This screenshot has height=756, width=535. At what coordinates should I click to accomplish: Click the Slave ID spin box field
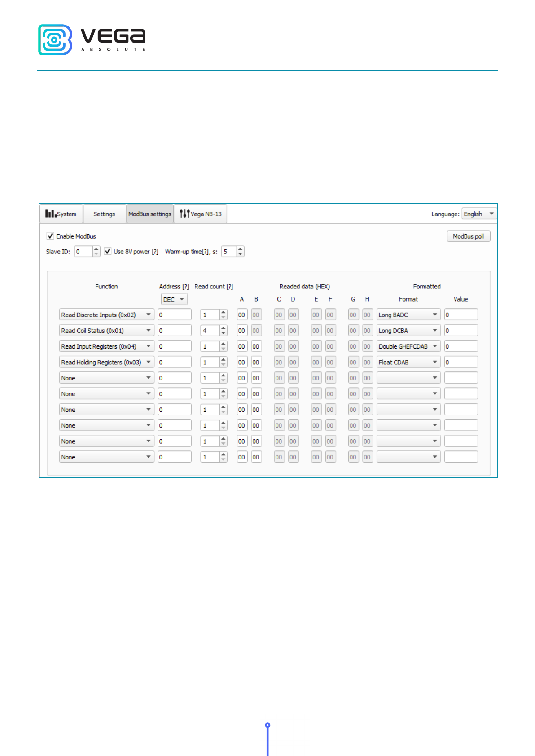(x=83, y=252)
